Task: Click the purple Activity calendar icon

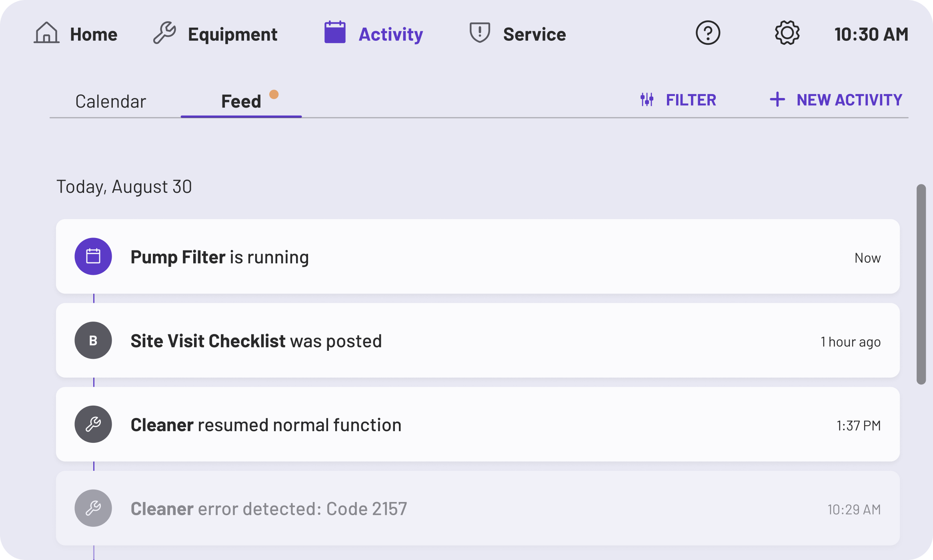Action: click(x=335, y=32)
